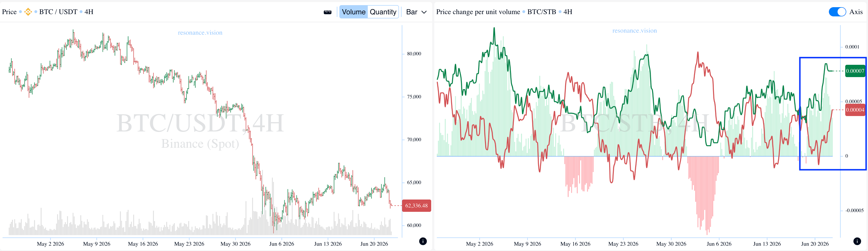Click the red 0.00004 value tag
The width and height of the screenshot is (868, 251).
(x=855, y=110)
